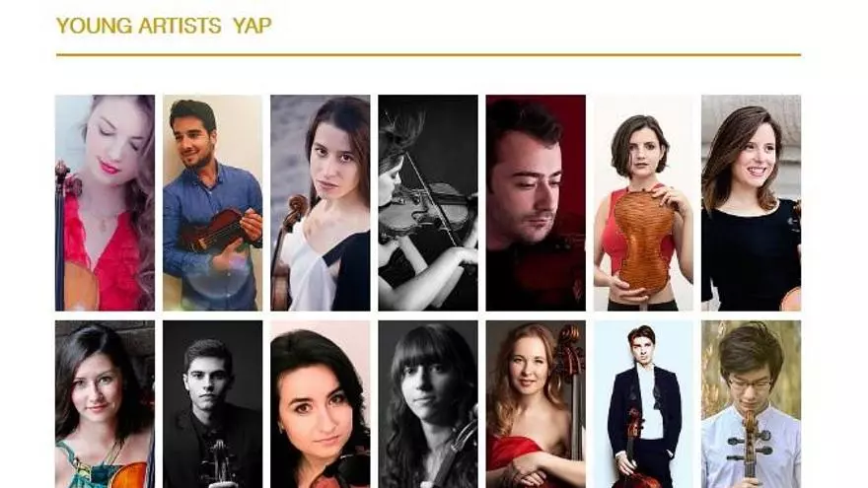Select woman in green patterned top

(105, 404)
